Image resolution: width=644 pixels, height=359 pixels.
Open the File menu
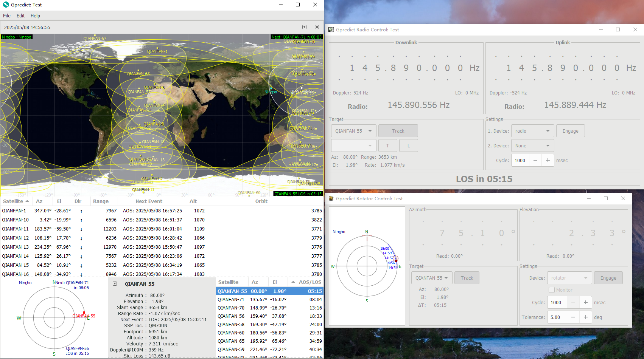[6, 15]
